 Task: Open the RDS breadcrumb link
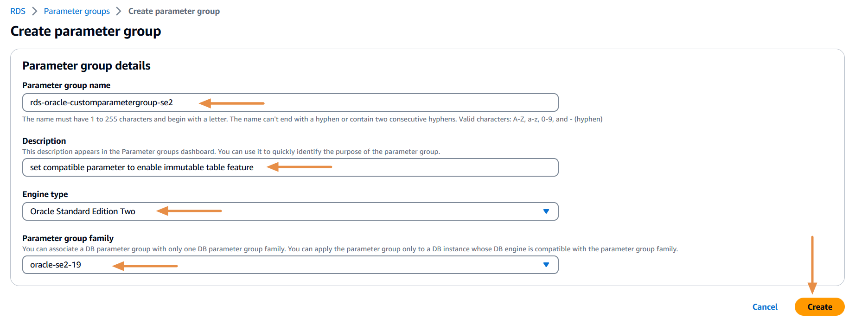coord(18,11)
